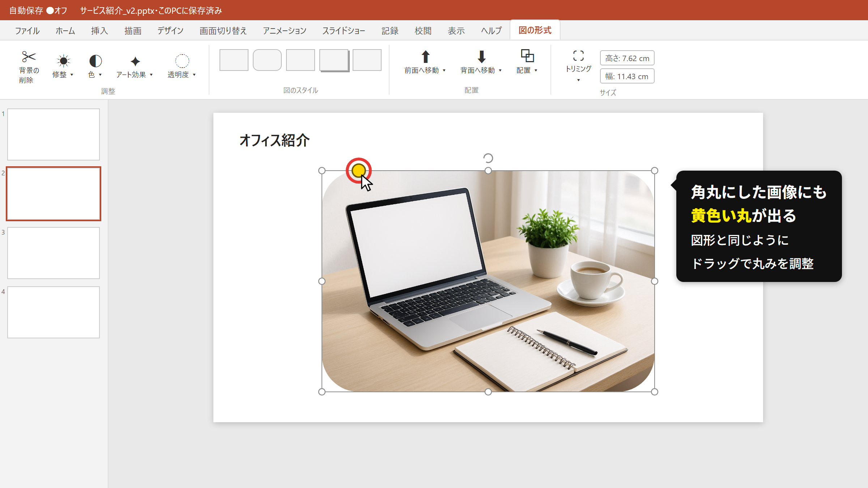Switch to the デザイン tab
Screen dimensions: 868x488
(170, 31)
